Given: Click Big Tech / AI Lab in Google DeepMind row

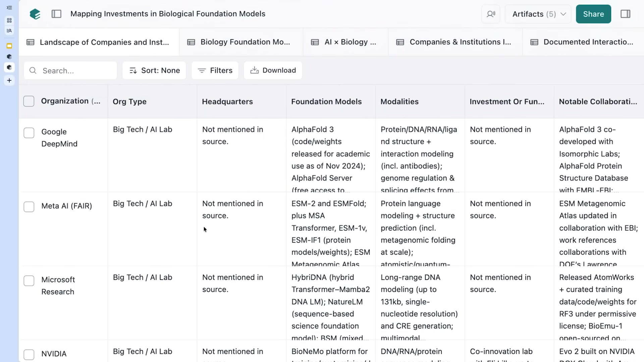Looking at the screenshot, I should pos(143,129).
